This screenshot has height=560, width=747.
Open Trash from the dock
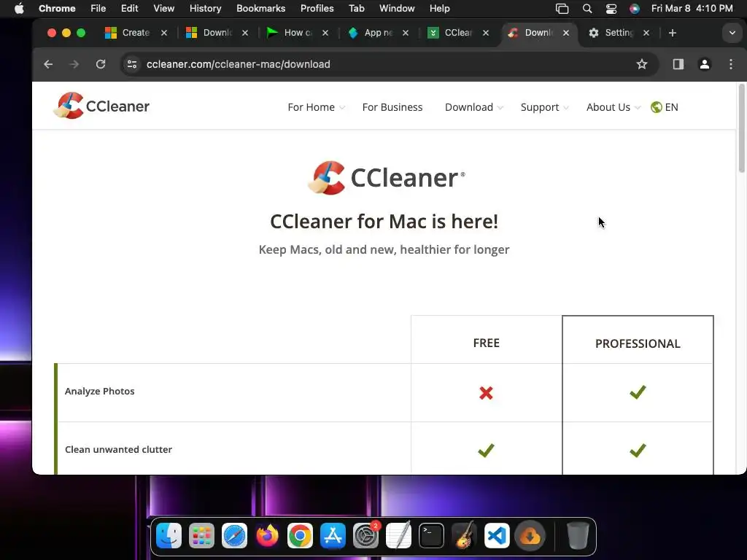click(x=578, y=536)
